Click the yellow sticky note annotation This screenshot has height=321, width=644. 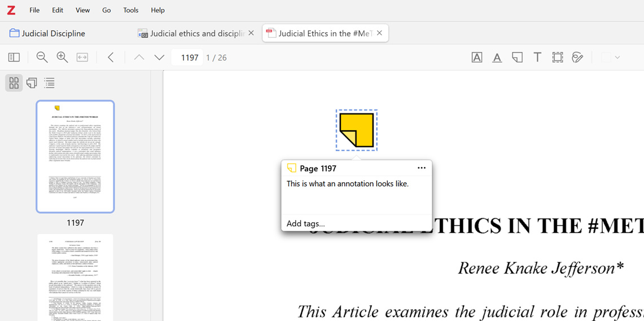coord(357,130)
